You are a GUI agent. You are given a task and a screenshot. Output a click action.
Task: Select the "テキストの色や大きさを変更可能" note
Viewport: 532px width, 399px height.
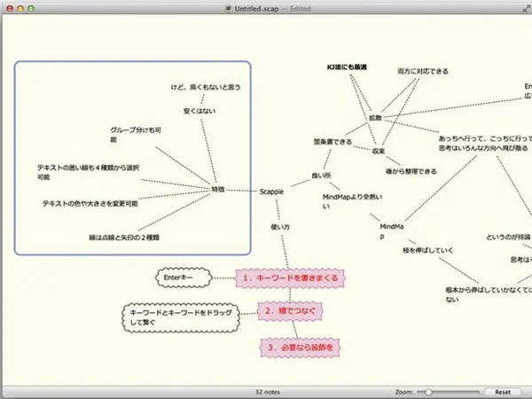coord(90,204)
